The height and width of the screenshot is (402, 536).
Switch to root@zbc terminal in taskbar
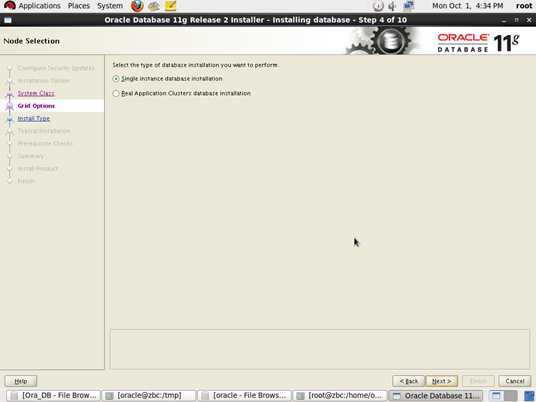tap(340, 396)
